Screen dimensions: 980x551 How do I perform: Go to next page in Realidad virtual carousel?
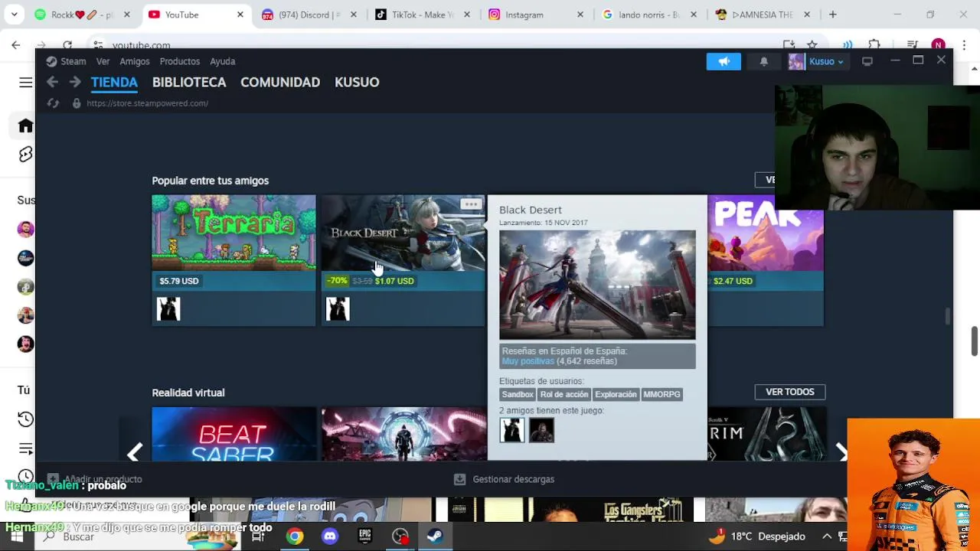pos(841,452)
